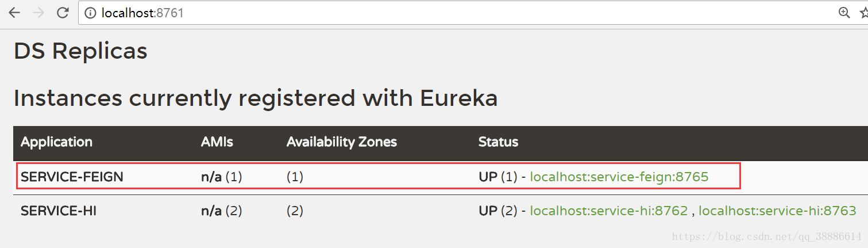This screenshot has height=248, width=868.
Task: Click the browser back arrow button
Action: click(x=14, y=13)
